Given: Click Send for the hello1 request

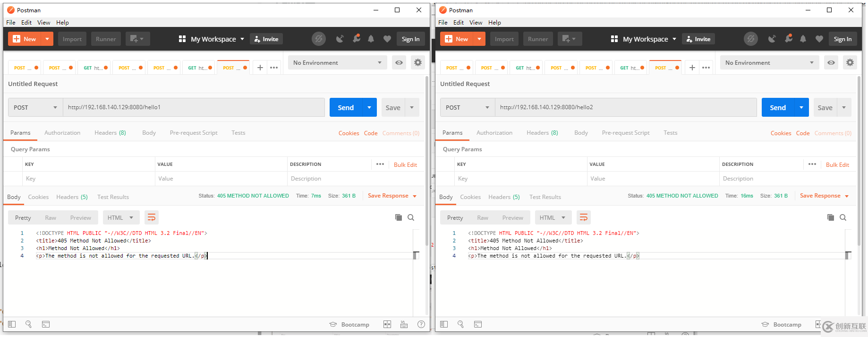Looking at the screenshot, I should click(x=346, y=107).
